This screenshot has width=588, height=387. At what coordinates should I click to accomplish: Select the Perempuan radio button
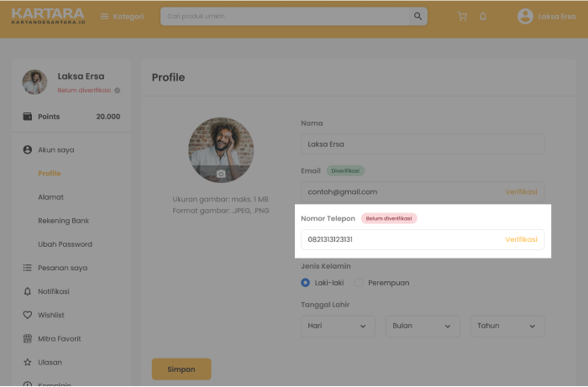pyautogui.click(x=359, y=283)
